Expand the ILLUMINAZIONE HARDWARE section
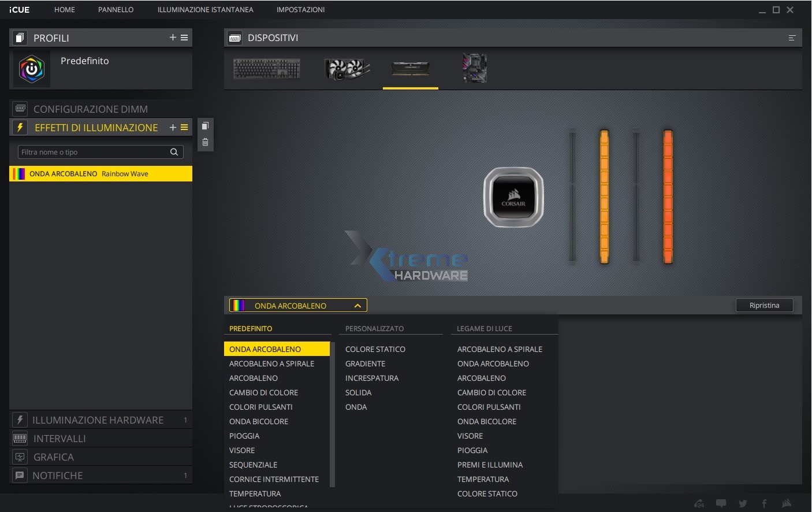Screen dimensions: 812x512 [x=98, y=420]
